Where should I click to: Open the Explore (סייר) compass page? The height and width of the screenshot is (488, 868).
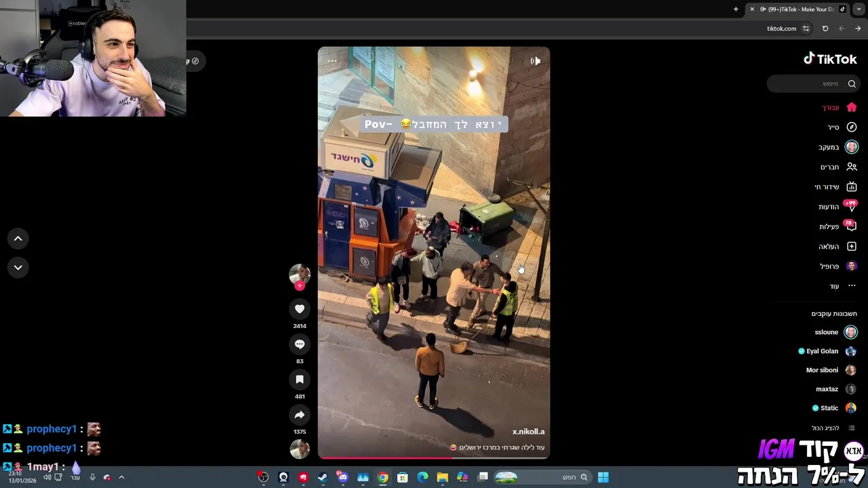[x=842, y=127]
